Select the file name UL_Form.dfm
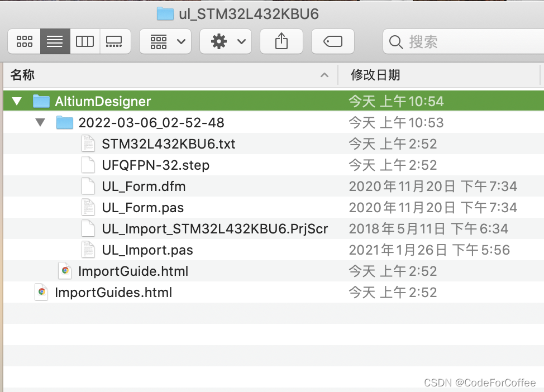 point(144,187)
